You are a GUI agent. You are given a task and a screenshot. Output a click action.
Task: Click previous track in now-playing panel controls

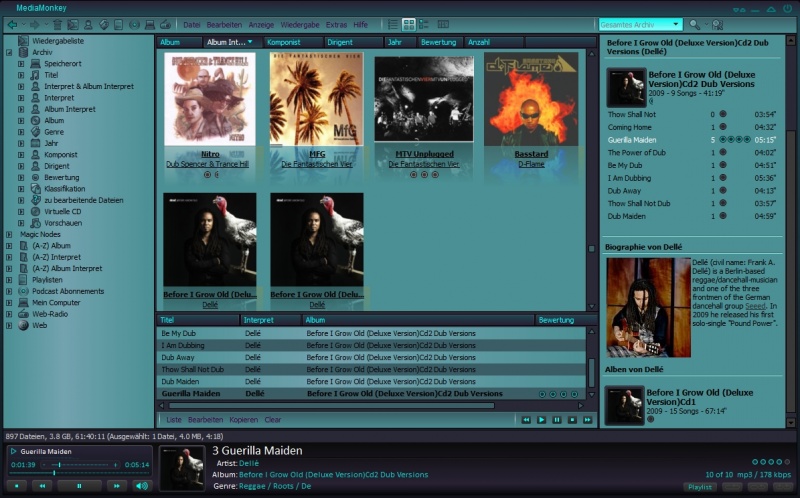526,419
